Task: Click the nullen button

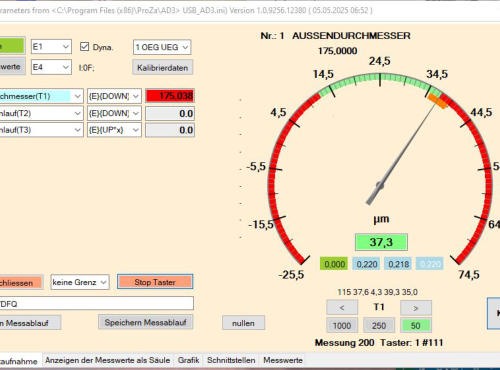Action: [x=243, y=323]
